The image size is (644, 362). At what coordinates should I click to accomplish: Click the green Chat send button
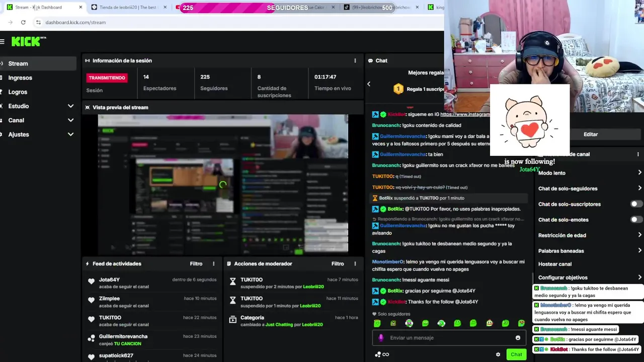coord(516,354)
